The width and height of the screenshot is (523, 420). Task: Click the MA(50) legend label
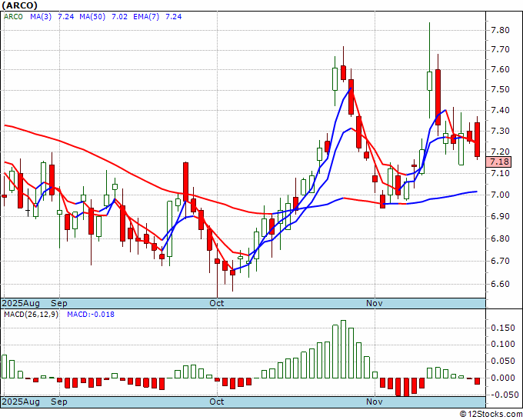92,17
